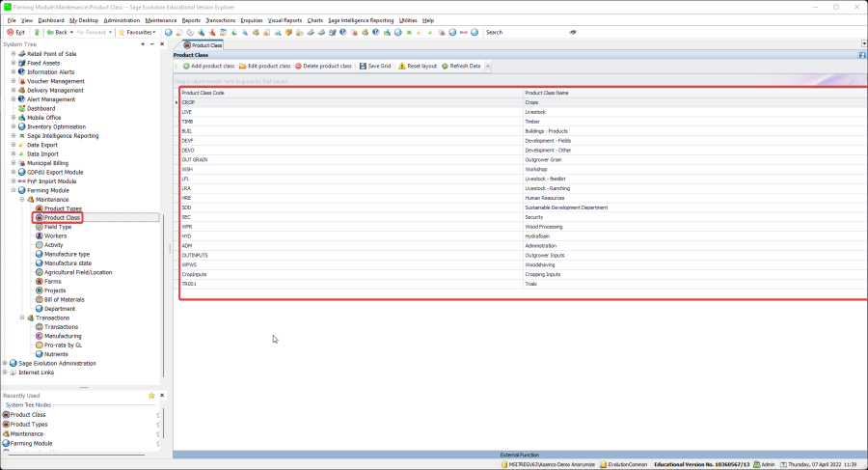Open the tab list dropdown arrow
Viewport: 868px width, 470px height.
tap(862, 44)
